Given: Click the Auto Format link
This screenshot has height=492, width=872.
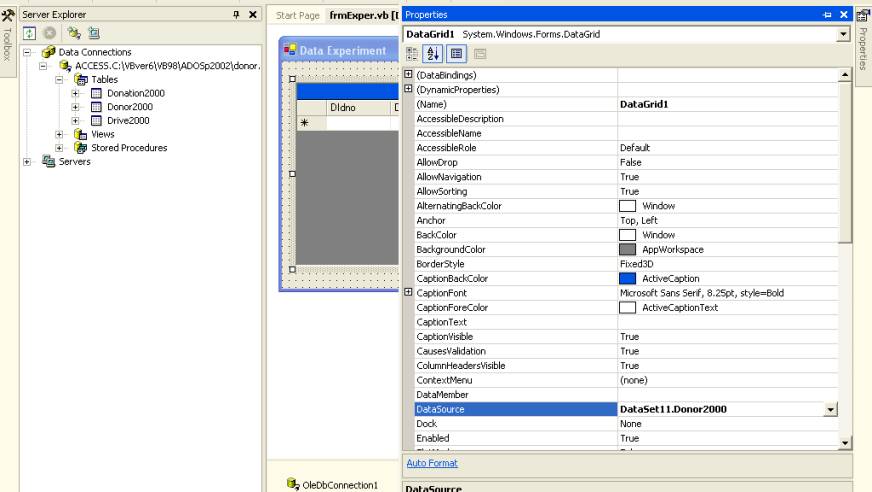Looking at the screenshot, I should pos(432,463).
